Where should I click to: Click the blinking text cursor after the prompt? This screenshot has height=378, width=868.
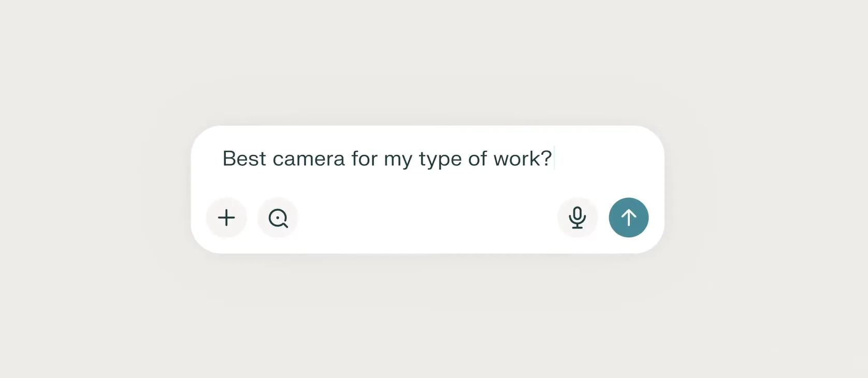[554, 158]
